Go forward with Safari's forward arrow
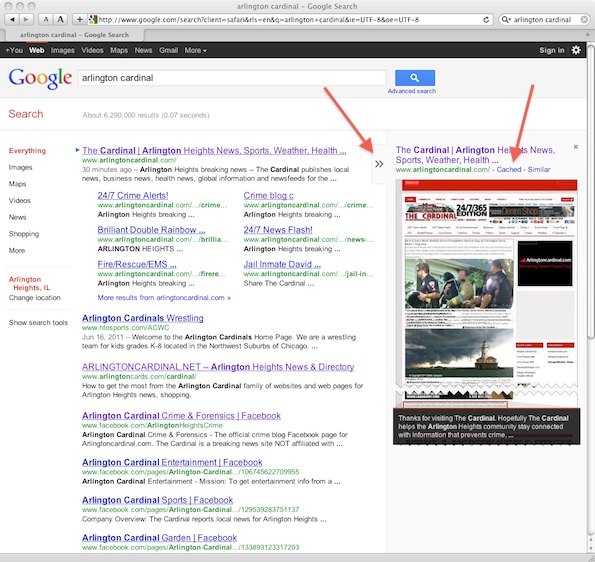The image size is (595, 562). tap(26, 19)
